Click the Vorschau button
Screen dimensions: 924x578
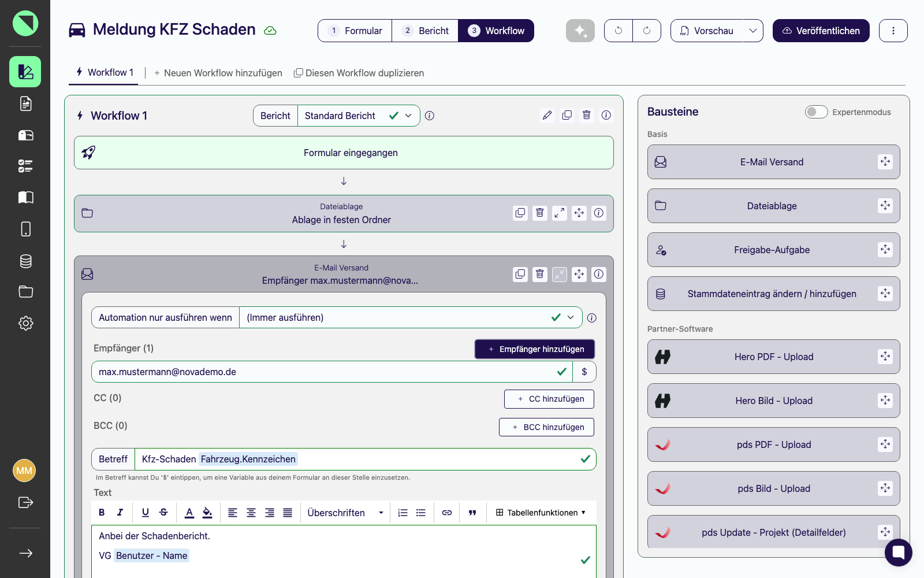pos(707,31)
